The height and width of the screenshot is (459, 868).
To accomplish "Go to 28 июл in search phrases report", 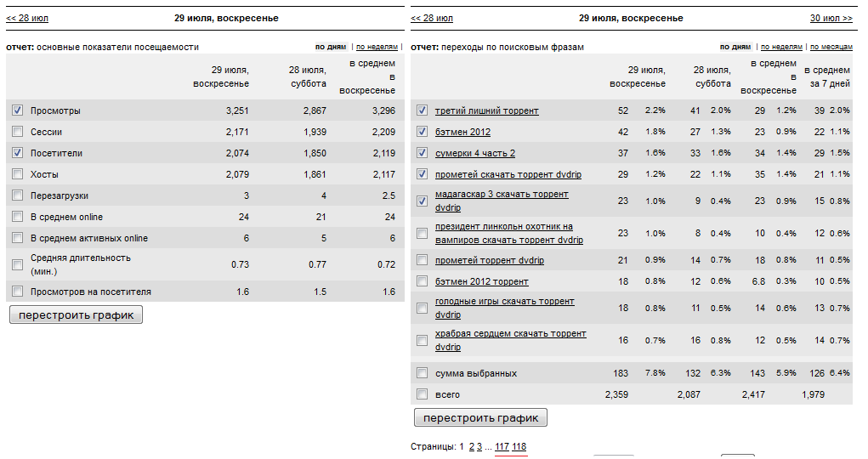I will (x=432, y=18).
